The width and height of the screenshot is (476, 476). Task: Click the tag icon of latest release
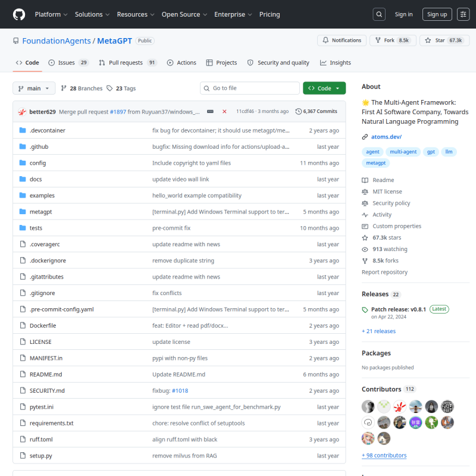pyautogui.click(x=365, y=309)
